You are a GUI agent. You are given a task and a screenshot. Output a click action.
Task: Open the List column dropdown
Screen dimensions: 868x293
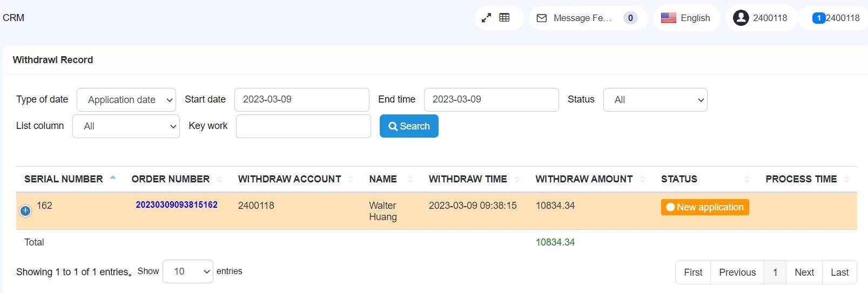126,126
